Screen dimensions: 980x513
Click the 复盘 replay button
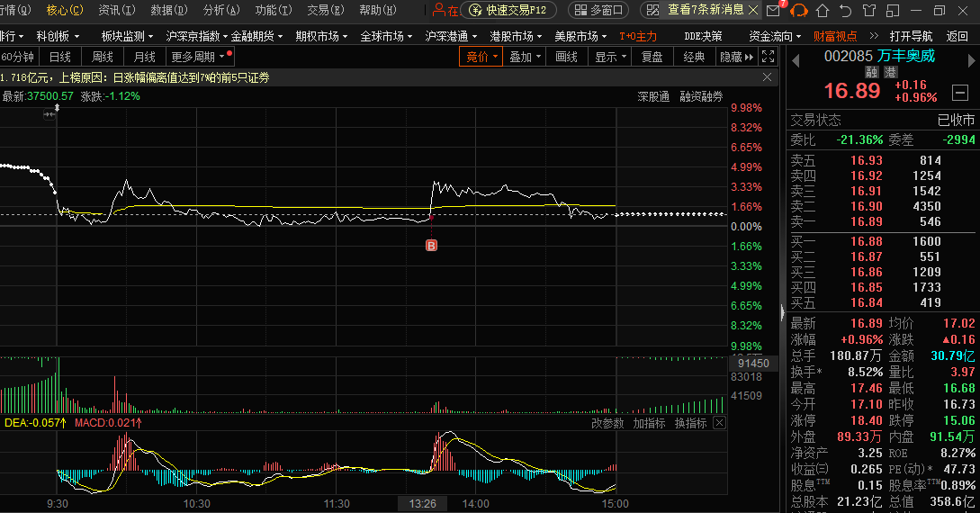pos(652,57)
